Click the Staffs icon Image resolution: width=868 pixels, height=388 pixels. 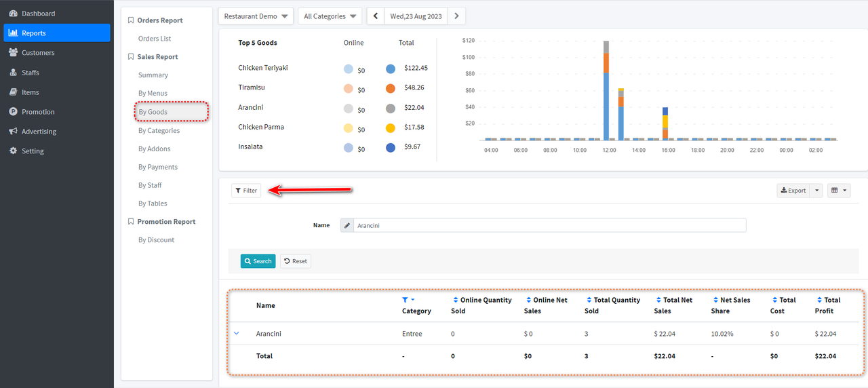coord(14,73)
